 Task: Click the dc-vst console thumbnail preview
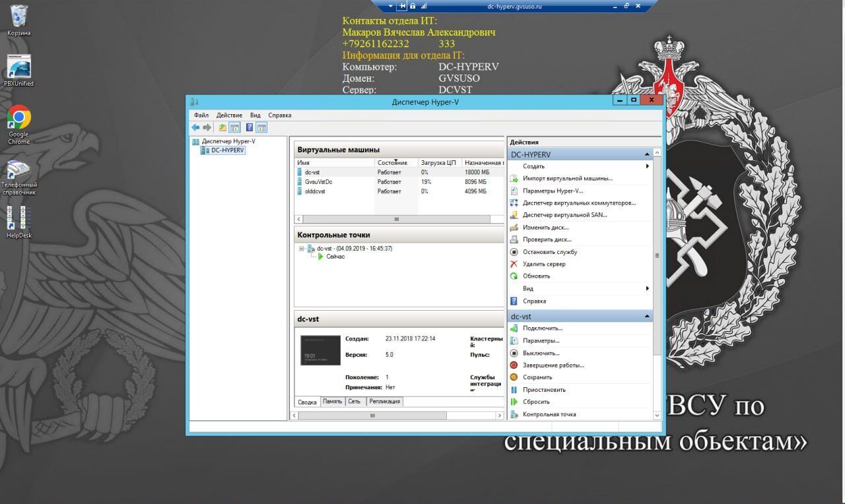coord(320,350)
